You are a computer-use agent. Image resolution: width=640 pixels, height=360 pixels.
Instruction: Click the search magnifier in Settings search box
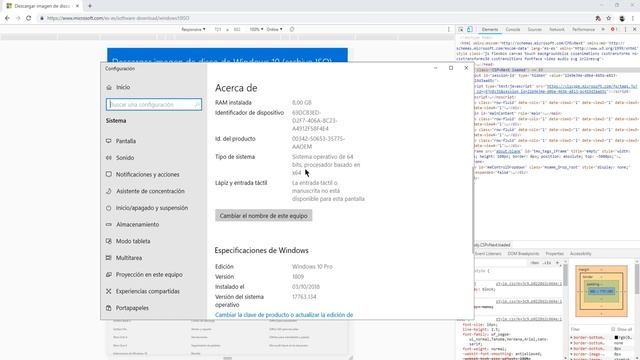point(197,104)
